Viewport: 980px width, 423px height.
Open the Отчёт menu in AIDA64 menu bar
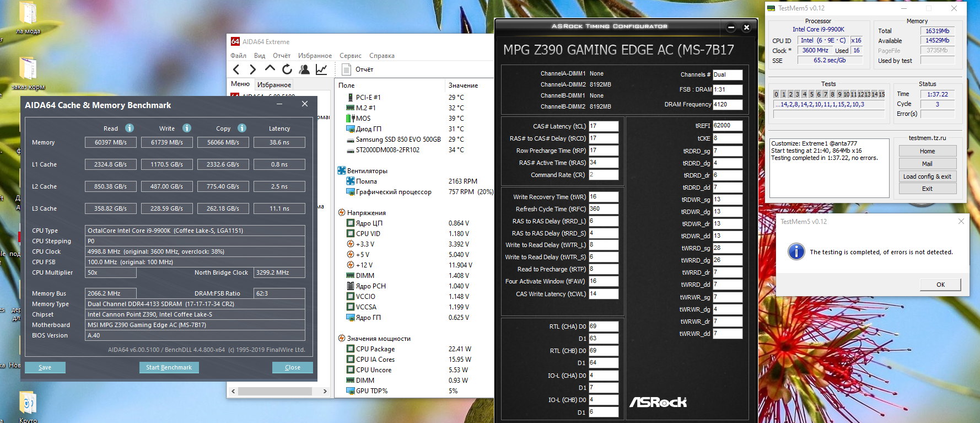(282, 56)
